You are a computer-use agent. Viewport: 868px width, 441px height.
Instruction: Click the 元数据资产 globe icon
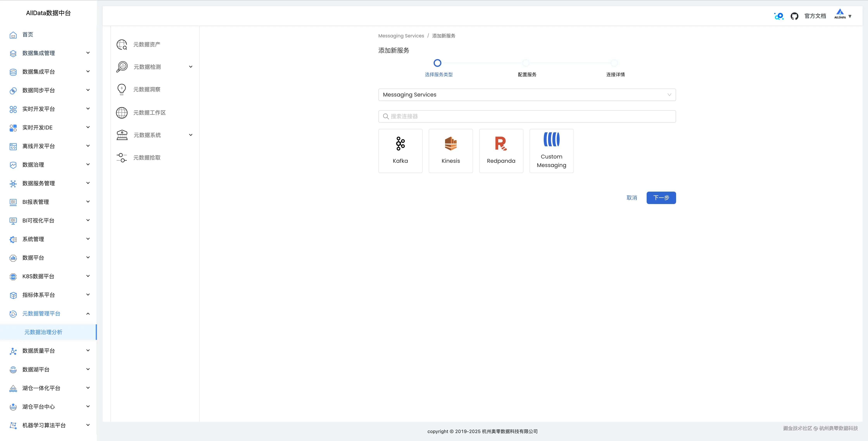(x=122, y=45)
